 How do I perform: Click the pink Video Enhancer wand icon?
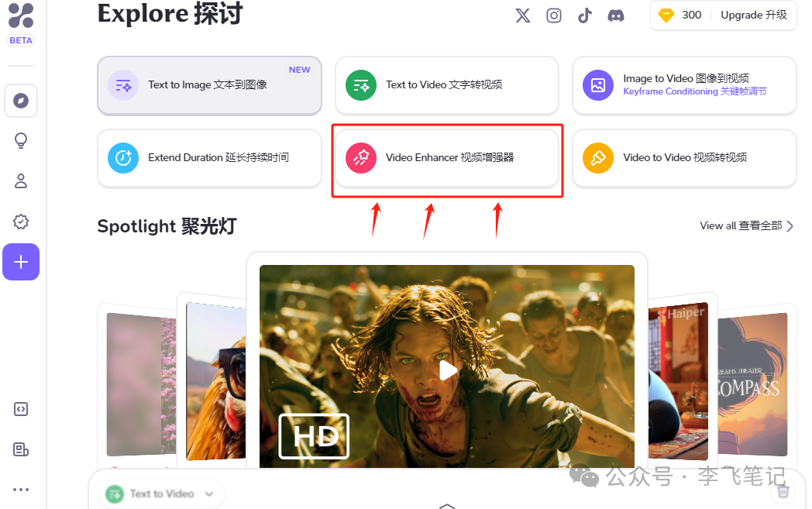361,157
